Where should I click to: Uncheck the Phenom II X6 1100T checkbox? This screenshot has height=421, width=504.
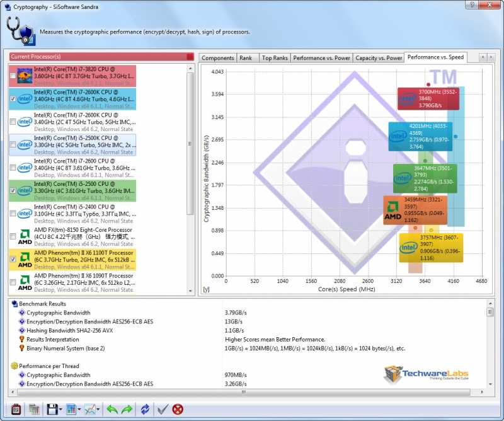pos(13,259)
